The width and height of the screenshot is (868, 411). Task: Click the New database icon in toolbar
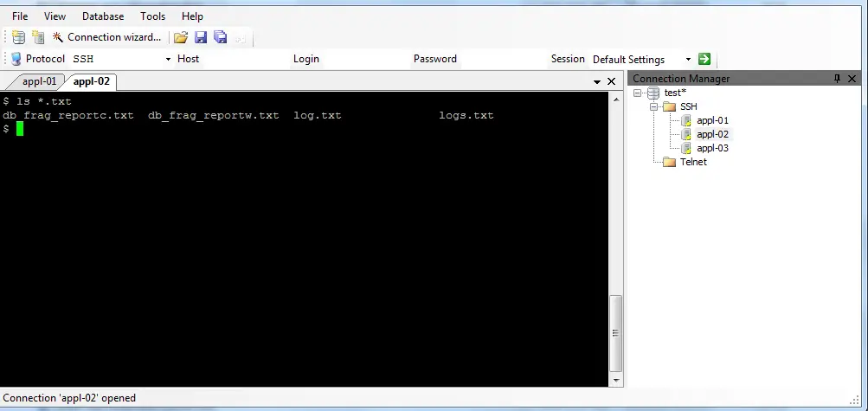point(19,37)
